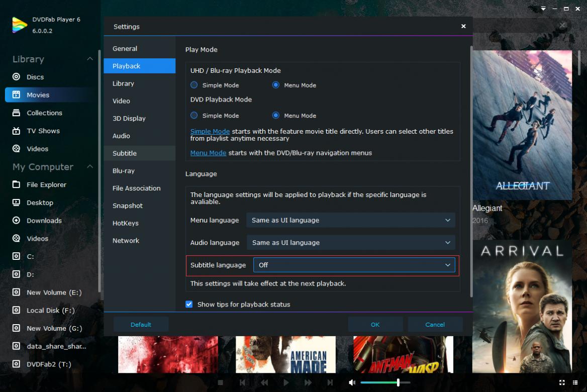Click the Settings panel vertical scrollbar
The width and height of the screenshot is (587, 392).
click(471, 171)
